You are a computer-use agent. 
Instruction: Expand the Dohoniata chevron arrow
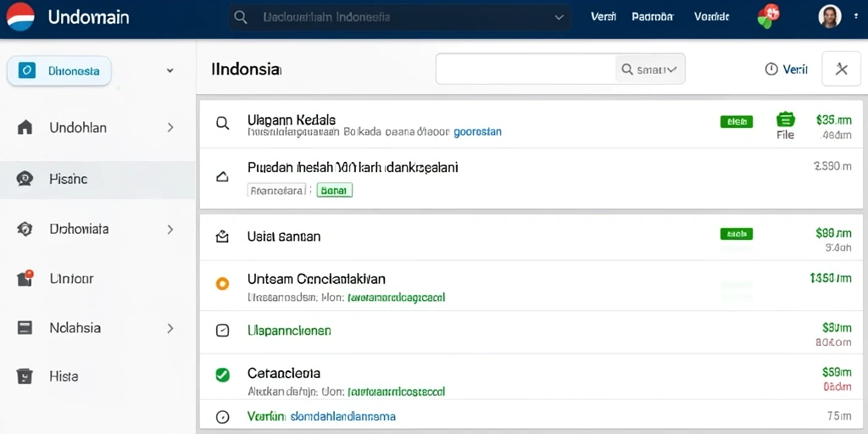pyautogui.click(x=170, y=229)
